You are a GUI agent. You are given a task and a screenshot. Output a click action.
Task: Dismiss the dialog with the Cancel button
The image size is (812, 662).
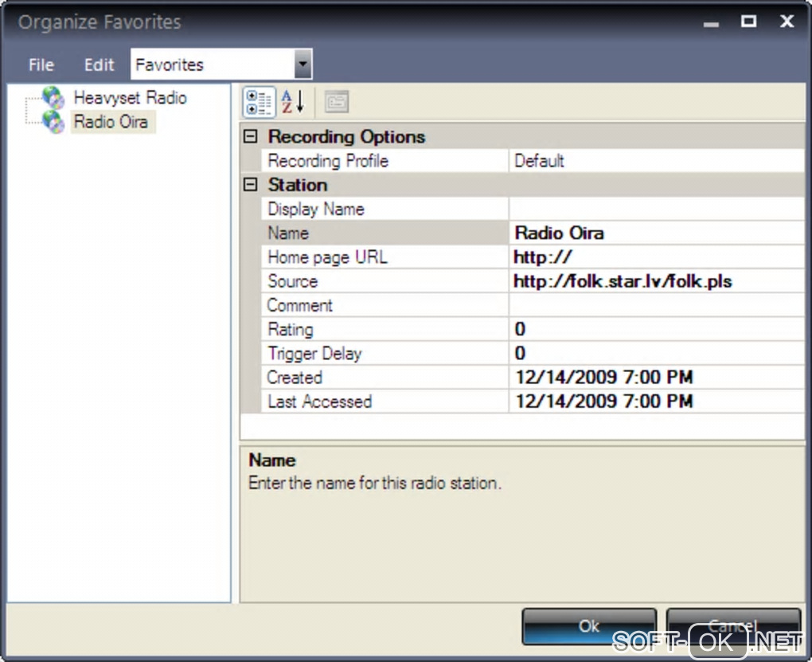pyautogui.click(x=733, y=626)
